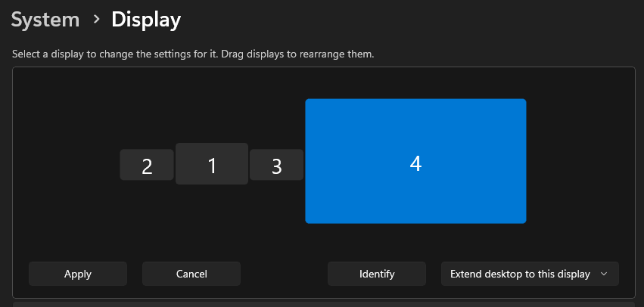Cancel the display arrangement changes
This screenshot has width=644, height=307.
pos(191,274)
